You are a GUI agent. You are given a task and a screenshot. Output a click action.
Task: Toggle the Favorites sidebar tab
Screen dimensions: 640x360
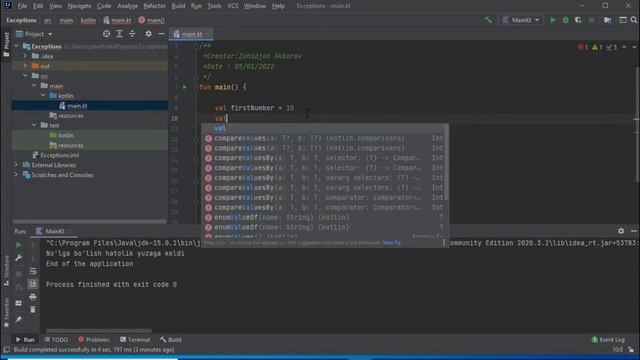coord(6,313)
